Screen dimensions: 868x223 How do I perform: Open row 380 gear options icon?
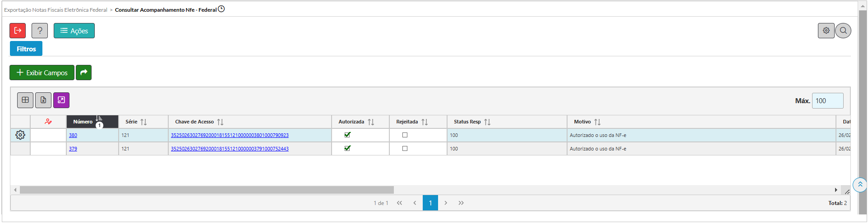pyautogui.click(x=20, y=135)
